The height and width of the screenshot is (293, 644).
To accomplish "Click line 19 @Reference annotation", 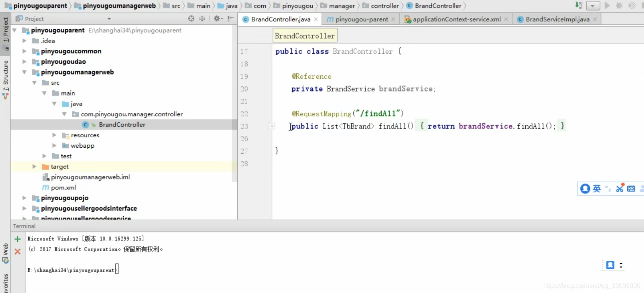I will (311, 76).
